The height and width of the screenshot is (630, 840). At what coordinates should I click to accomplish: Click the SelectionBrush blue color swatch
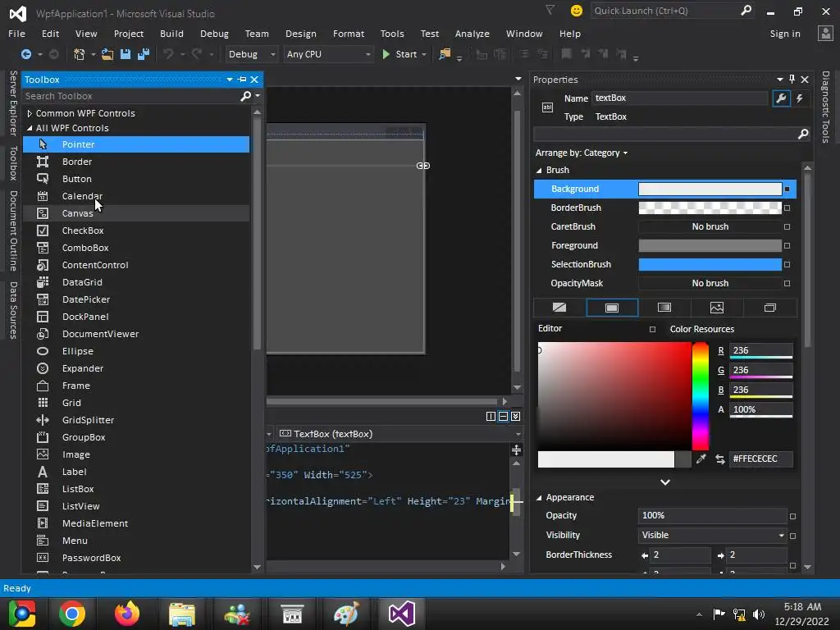click(x=710, y=265)
